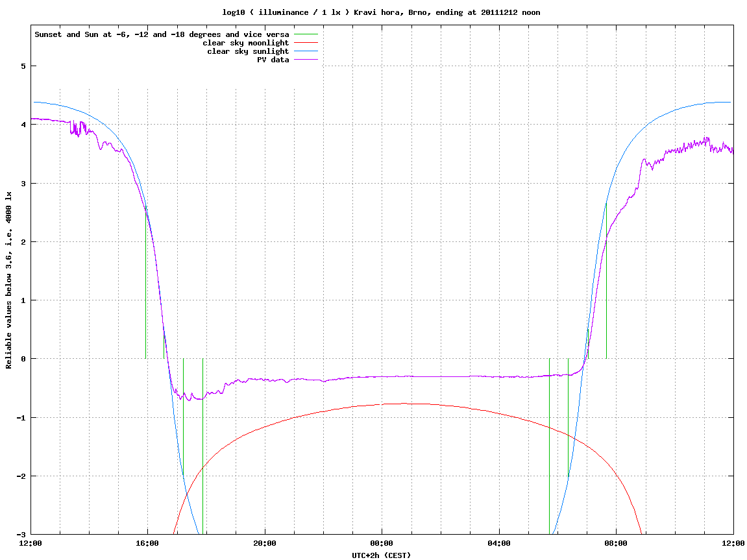
Task: Click the x-axis label UTC+2h (CEST)
Action: tap(381, 555)
